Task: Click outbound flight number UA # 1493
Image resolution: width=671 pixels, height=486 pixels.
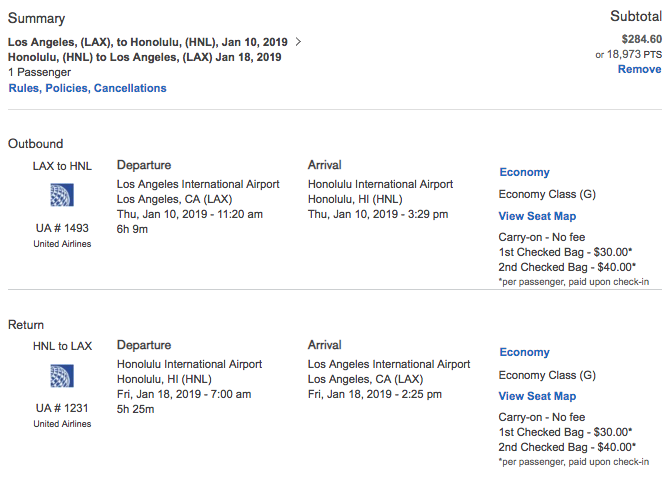Action: (x=62, y=228)
